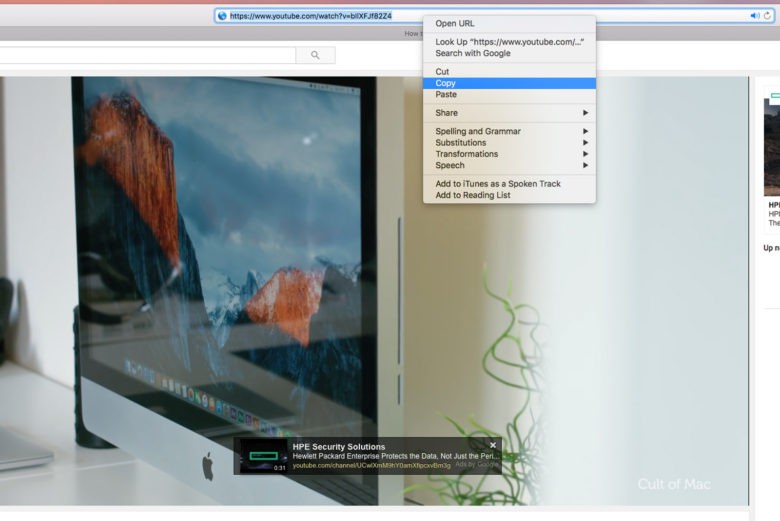
Task: Select Cut in the context menu
Action: pos(442,72)
